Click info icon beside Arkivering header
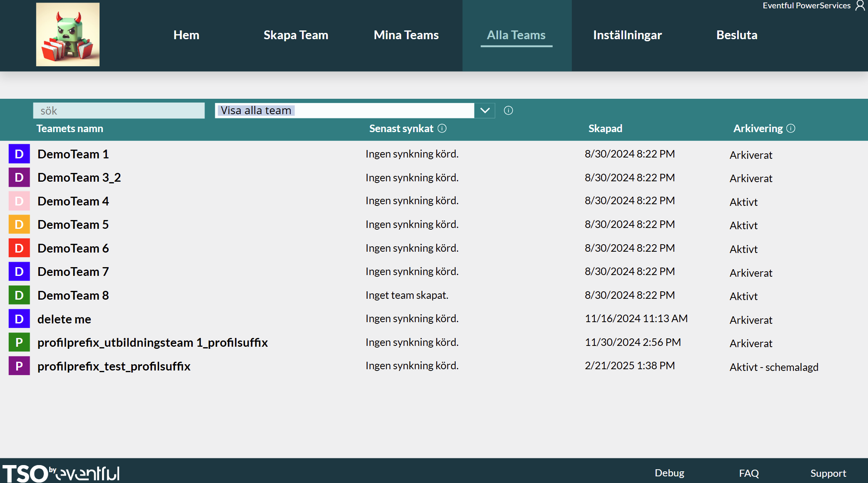The height and width of the screenshot is (483, 868). pos(791,128)
